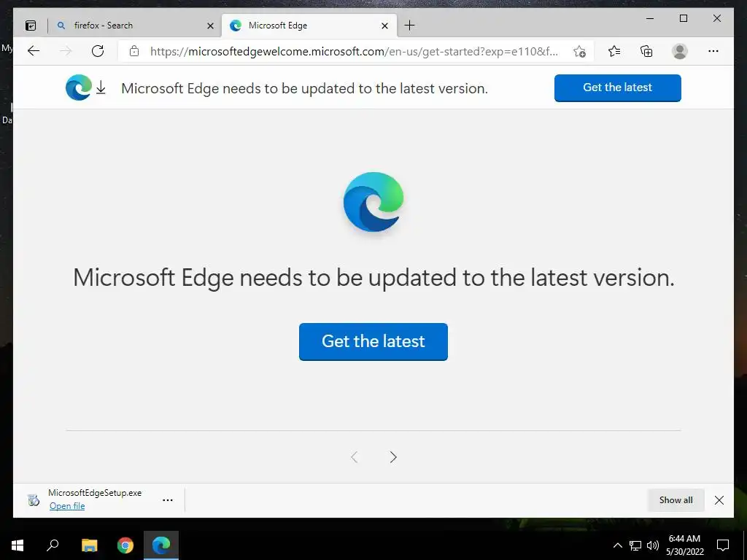Click Microsoft Edge taskbar icon

coord(161,545)
